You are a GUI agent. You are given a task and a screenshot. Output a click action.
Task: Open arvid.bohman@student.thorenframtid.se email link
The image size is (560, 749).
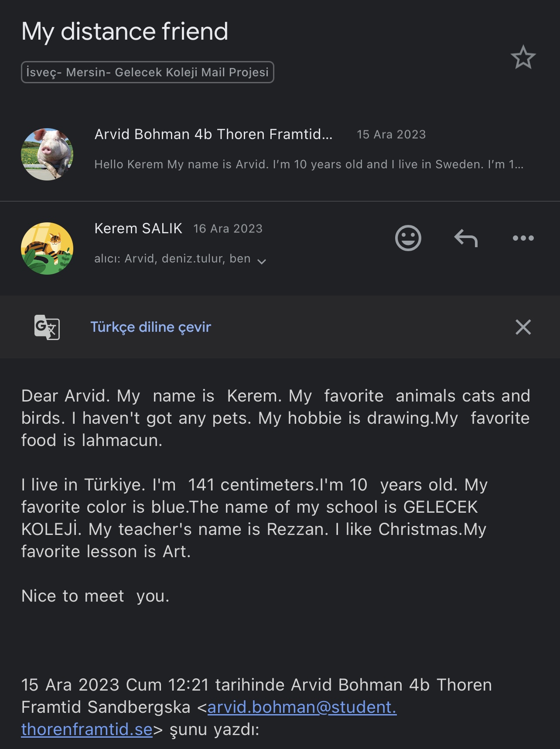[302, 707]
